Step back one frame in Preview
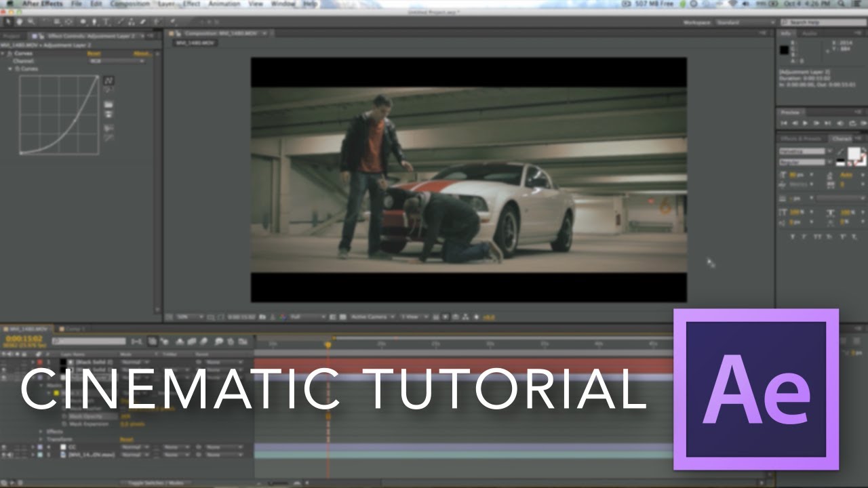This screenshot has height=488, width=868. [x=795, y=123]
